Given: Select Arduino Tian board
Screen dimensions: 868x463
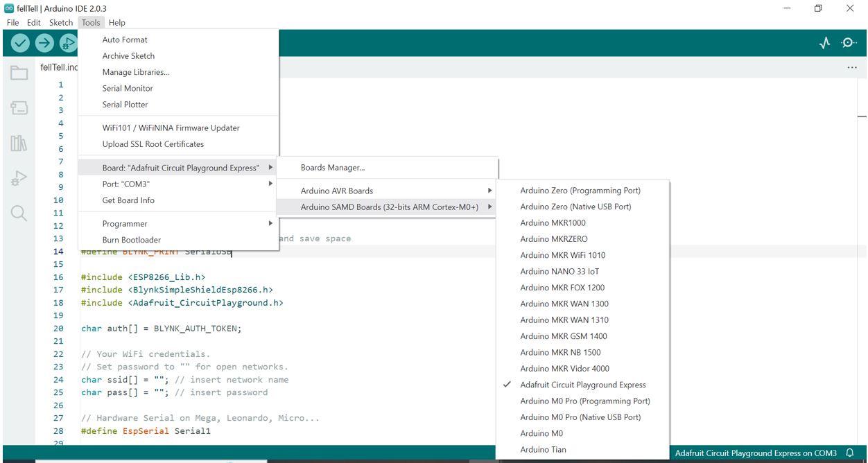Looking at the screenshot, I should point(582,449).
